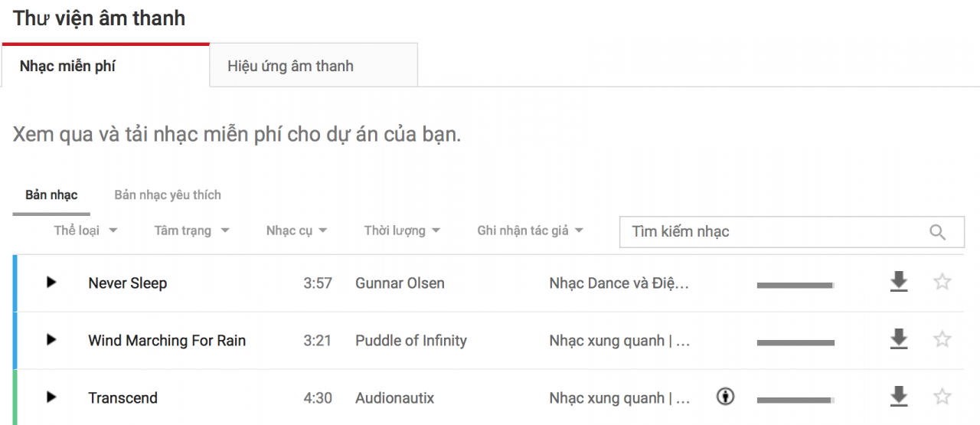Download the Transcend track
Image resolution: width=980 pixels, height=425 pixels.
[898, 397]
